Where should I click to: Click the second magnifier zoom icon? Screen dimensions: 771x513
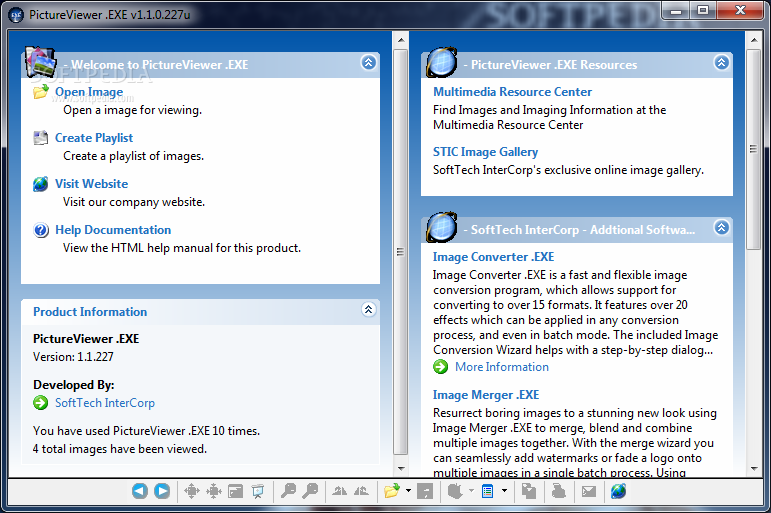[310, 490]
